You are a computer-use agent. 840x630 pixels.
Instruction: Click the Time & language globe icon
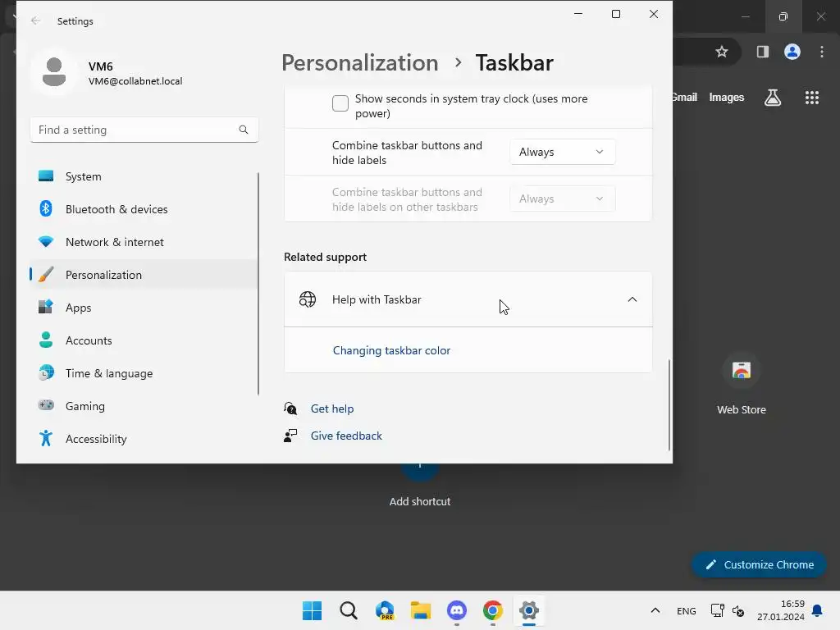pos(46,372)
